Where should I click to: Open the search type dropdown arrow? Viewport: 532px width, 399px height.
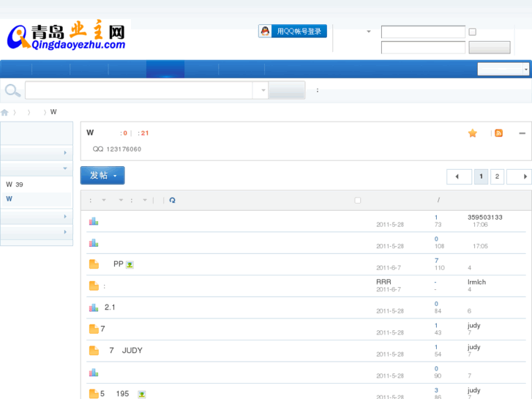263,90
